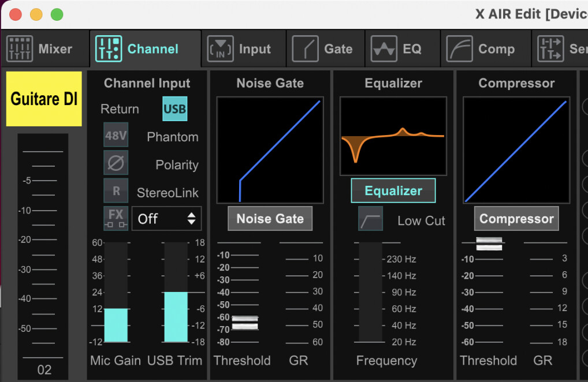
Task: Enable the Compressor button
Action: (516, 218)
